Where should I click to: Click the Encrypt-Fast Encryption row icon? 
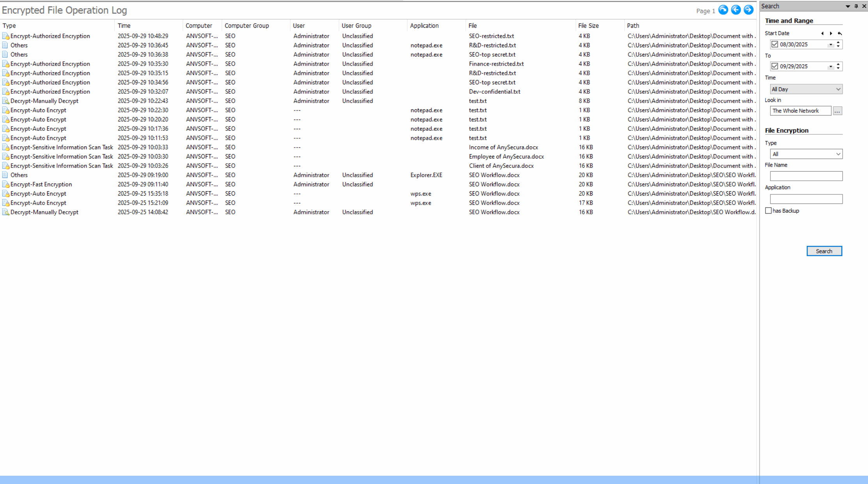point(6,184)
